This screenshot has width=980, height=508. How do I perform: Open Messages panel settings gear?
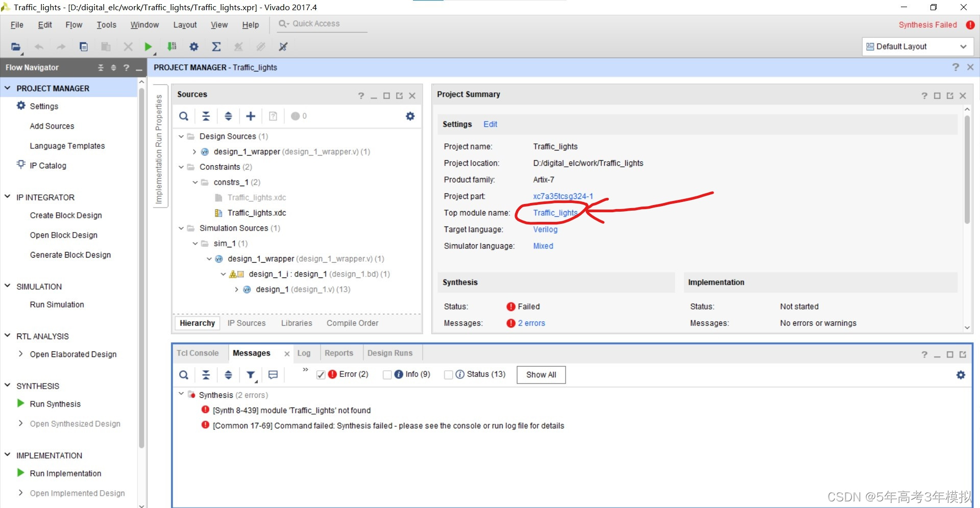(961, 375)
